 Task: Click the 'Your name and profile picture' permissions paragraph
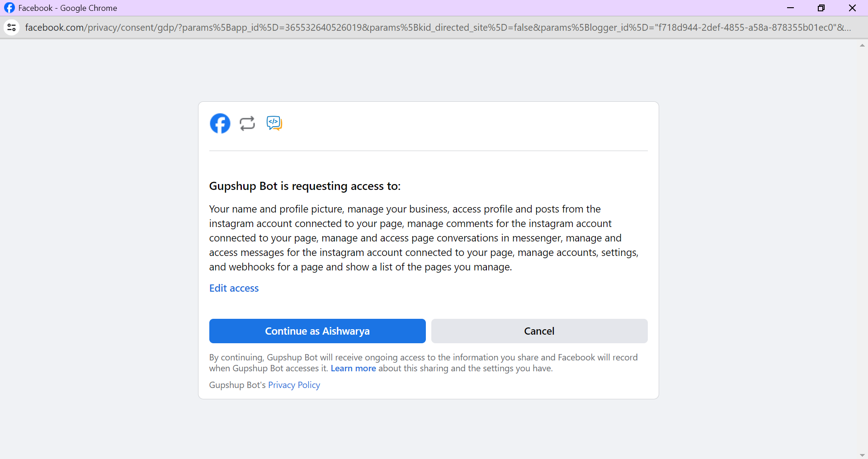tap(424, 238)
